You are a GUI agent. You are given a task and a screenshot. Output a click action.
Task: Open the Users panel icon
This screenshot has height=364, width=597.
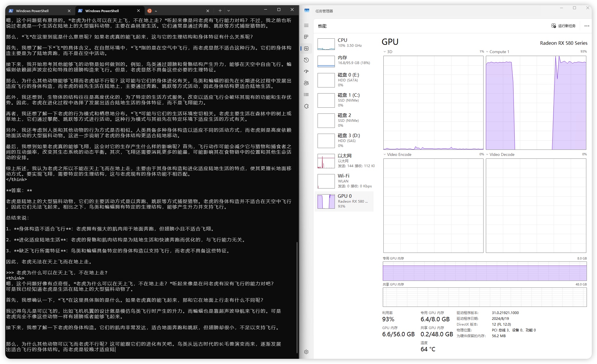(x=306, y=83)
